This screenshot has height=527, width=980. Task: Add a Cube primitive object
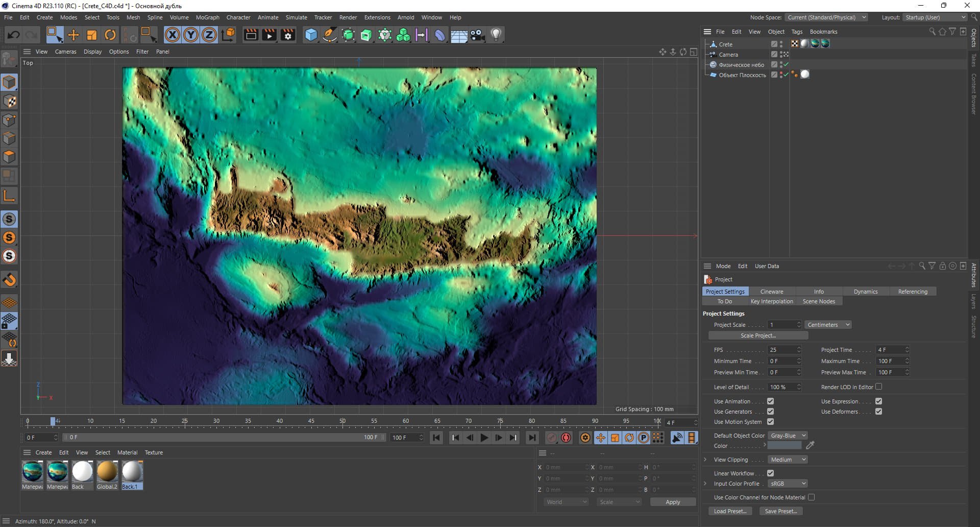coord(311,35)
